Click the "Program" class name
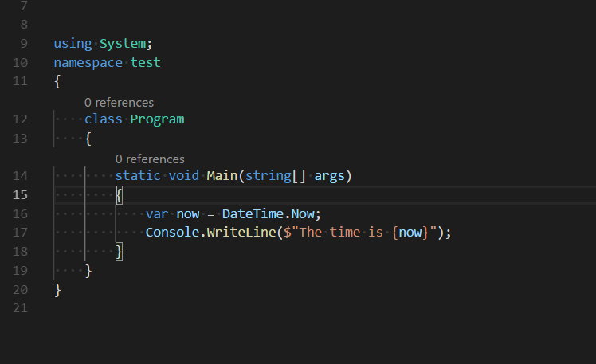 coord(157,119)
